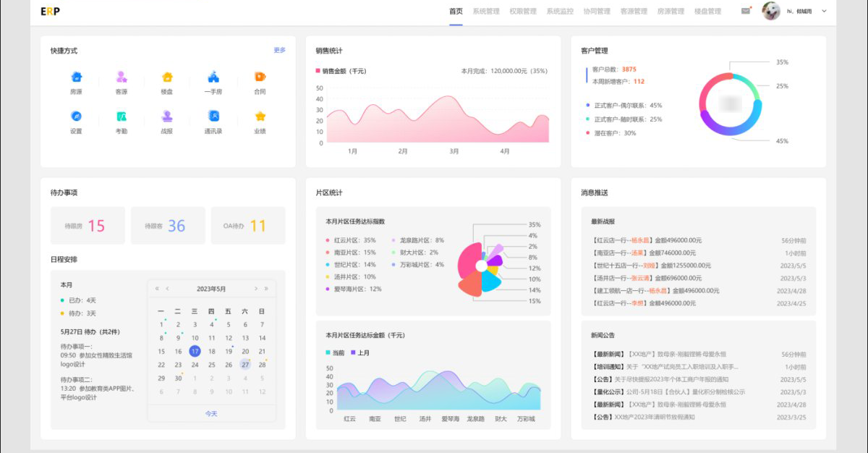The image size is (868, 453).
Task: Open the 房源 shortcut icon
Action: (76, 77)
